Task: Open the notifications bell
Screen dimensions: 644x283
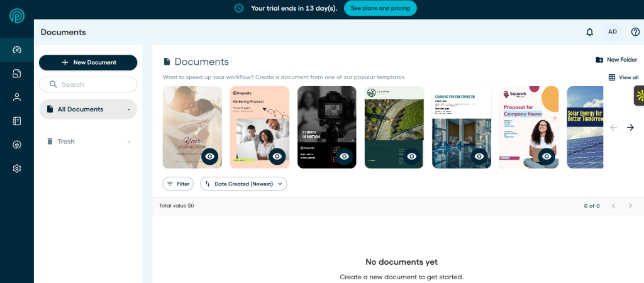Action: click(590, 32)
